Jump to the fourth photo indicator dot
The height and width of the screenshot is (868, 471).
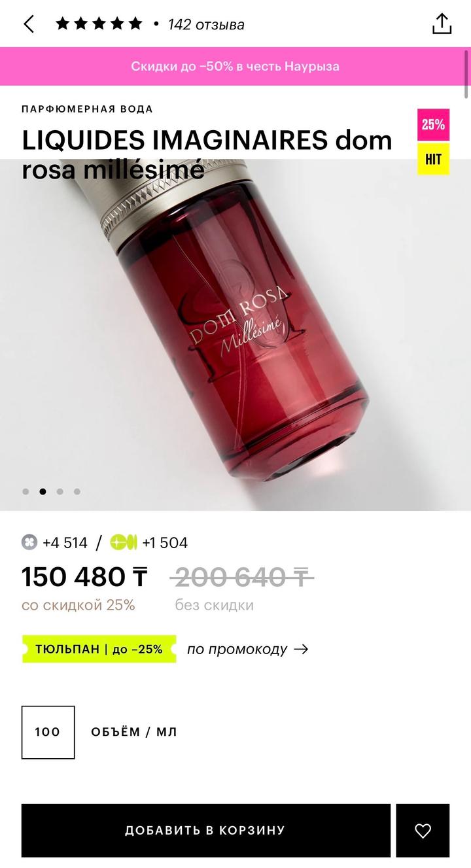coord(77,491)
